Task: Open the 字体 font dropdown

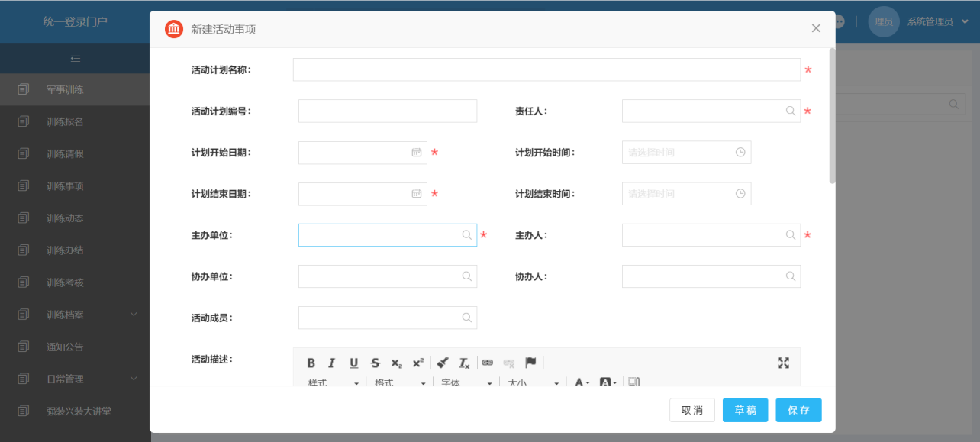Action: pos(466,382)
